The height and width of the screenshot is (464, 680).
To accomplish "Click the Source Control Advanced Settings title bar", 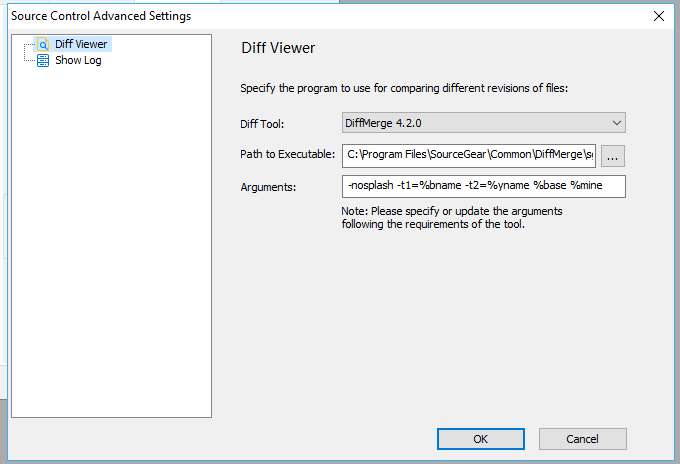I will pos(330,16).
